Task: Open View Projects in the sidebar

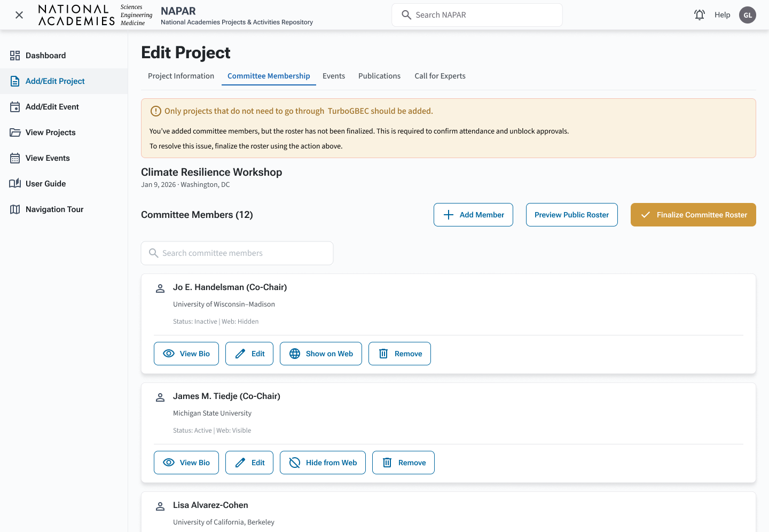Action: click(50, 132)
